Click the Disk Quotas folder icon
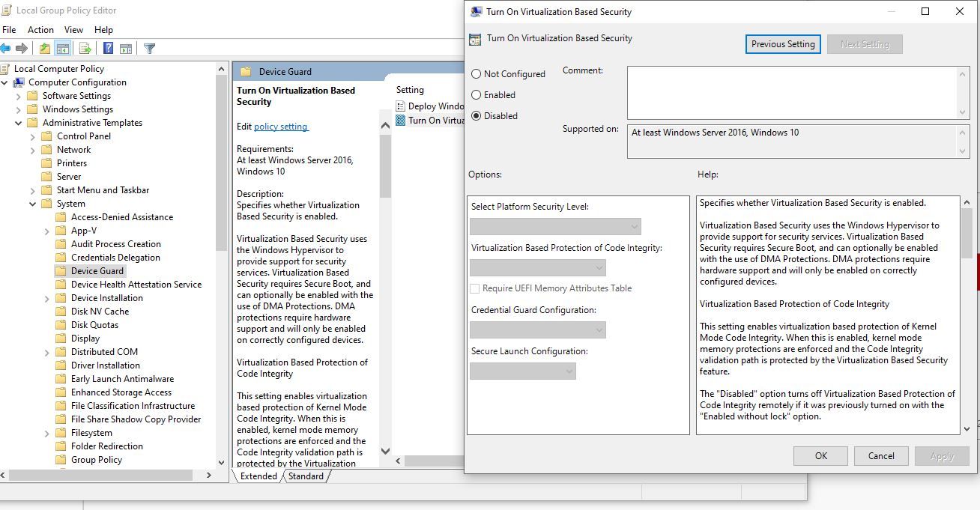The height and width of the screenshot is (510, 980). (x=61, y=325)
